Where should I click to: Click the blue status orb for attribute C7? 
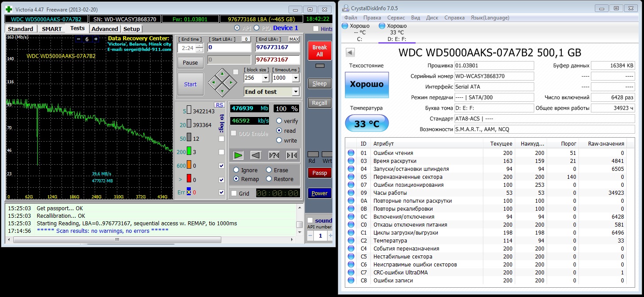pyautogui.click(x=351, y=273)
